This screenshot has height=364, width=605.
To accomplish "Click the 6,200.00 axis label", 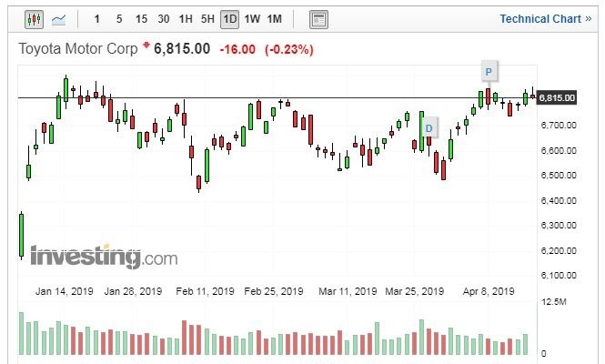I will pos(559,250).
